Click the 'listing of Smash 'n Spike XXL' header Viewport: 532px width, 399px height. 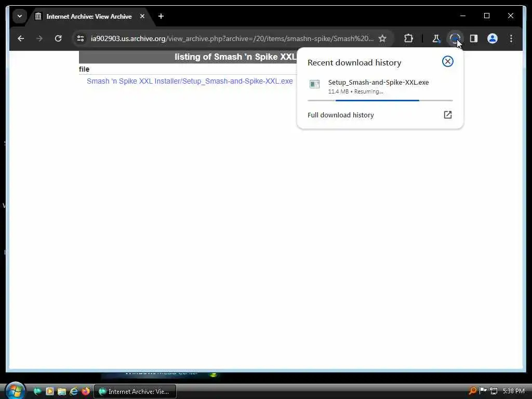tap(235, 57)
